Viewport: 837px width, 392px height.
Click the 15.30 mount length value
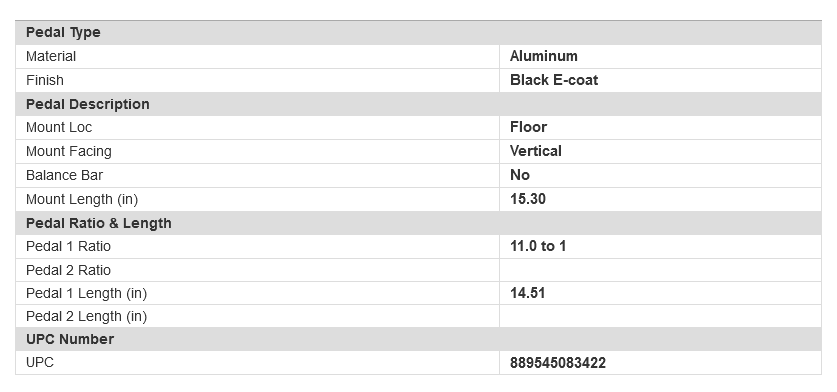pos(527,199)
